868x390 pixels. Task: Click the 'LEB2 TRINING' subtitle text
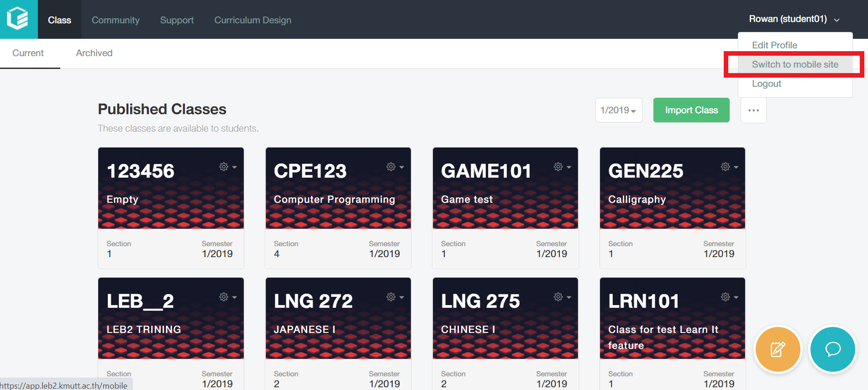click(144, 329)
